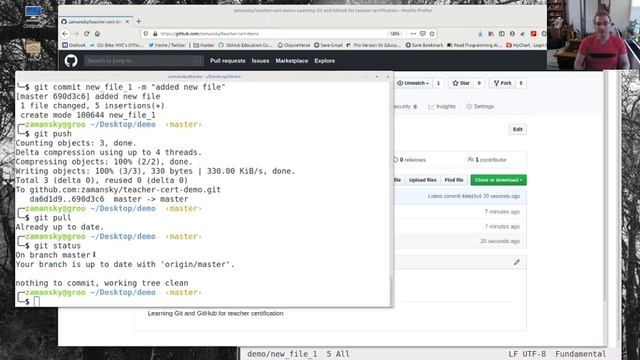Open a new Firefox tab
Viewport: 640px width, 360px height.
coord(138,21)
